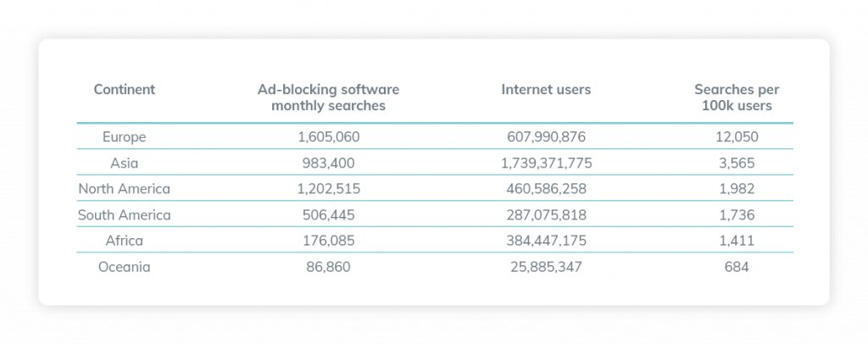Click the Continent column header
Image resolution: width=868 pixels, height=344 pixels.
[124, 89]
